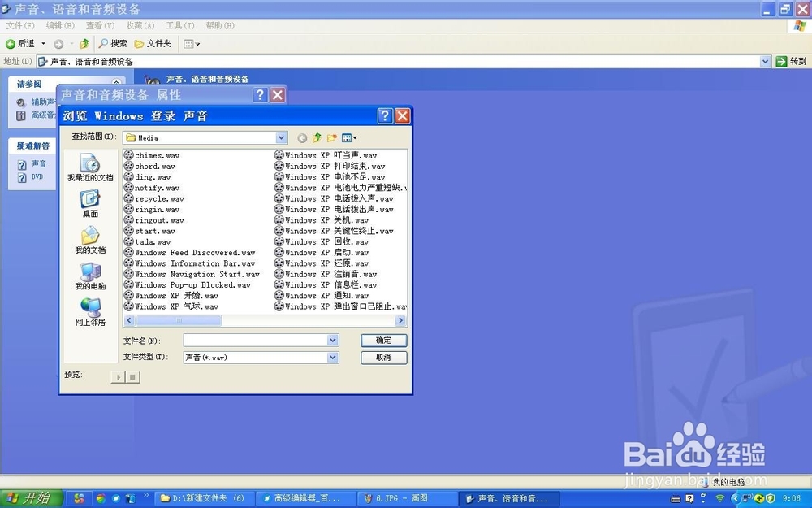Open Network Neighborhood in places bar

pyautogui.click(x=90, y=312)
